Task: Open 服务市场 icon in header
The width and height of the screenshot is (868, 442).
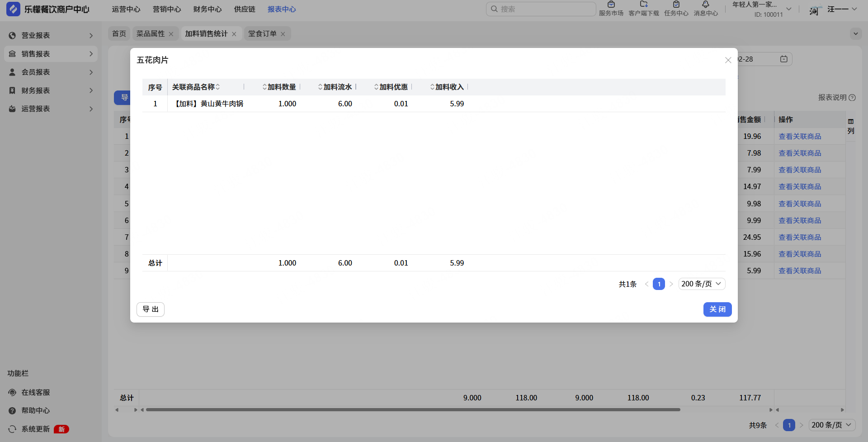Action: click(611, 5)
